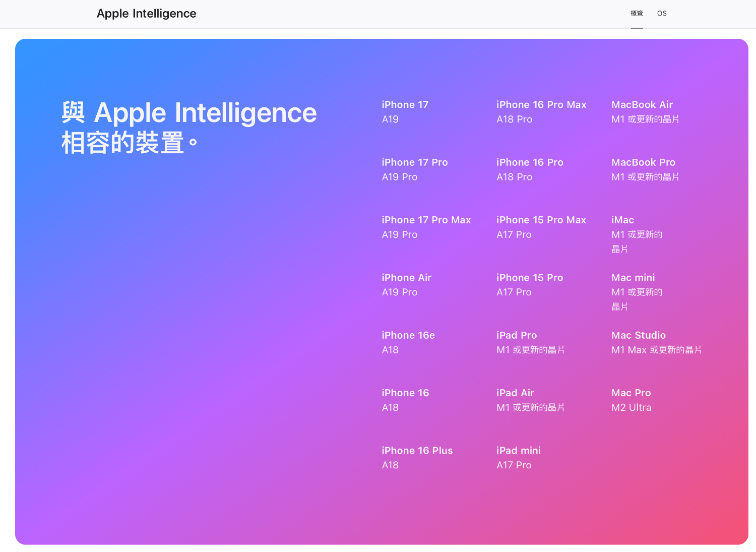Open the OS tab
The height and width of the screenshot is (552, 756).
(662, 14)
